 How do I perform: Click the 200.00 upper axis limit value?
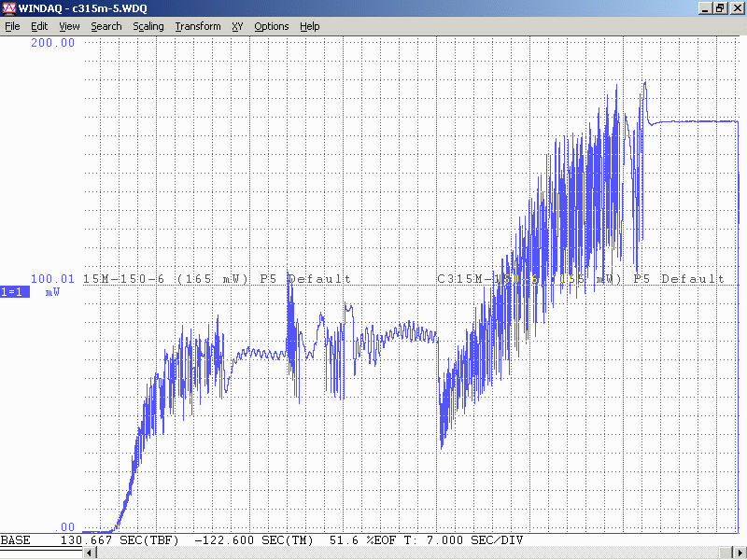pos(53,43)
